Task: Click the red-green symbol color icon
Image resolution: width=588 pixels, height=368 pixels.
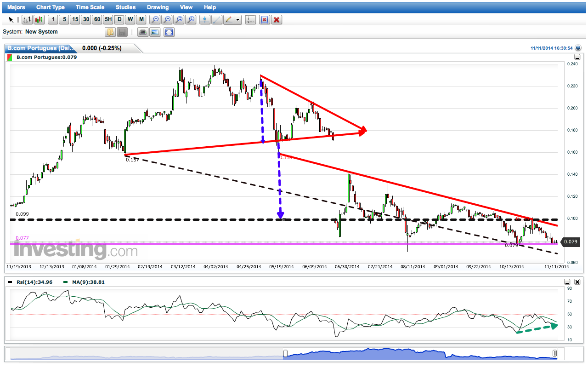Action: pos(10,57)
